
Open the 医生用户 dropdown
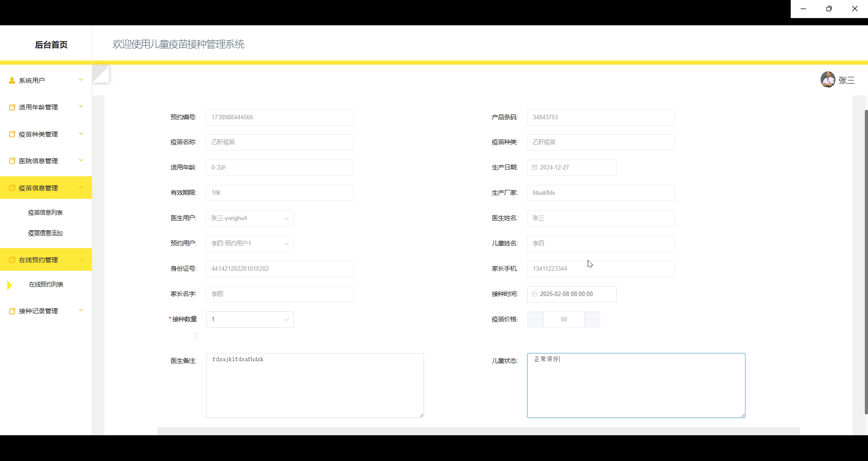tap(250, 218)
